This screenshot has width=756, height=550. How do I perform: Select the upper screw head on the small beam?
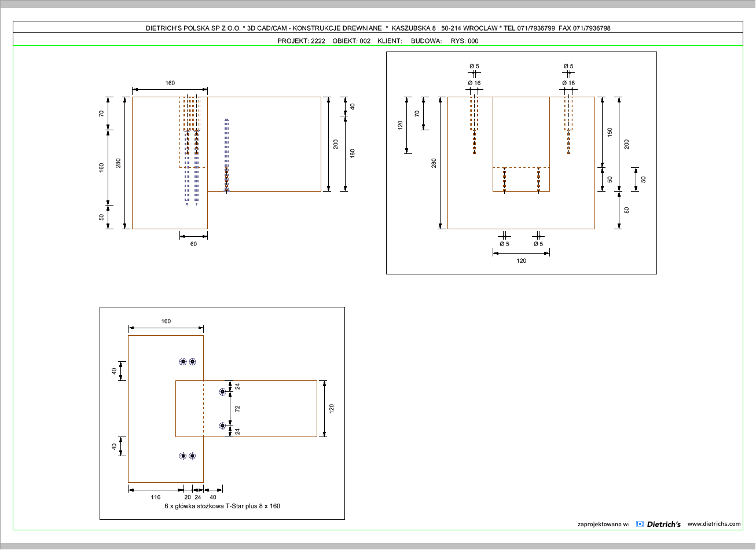[x=222, y=392]
